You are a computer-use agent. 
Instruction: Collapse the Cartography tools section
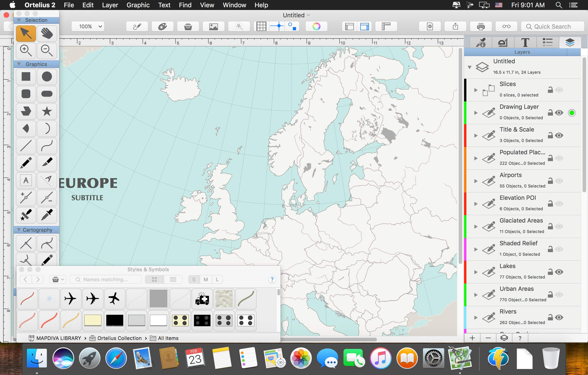pyautogui.click(x=19, y=230)
